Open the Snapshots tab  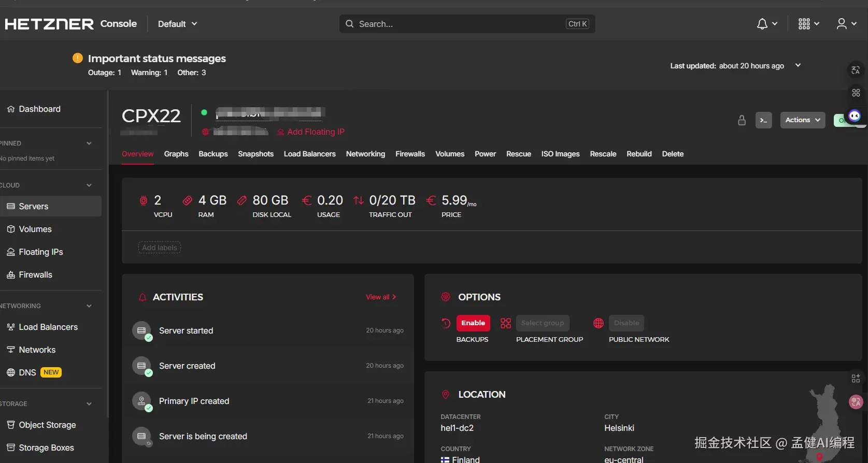pos(255,154)
